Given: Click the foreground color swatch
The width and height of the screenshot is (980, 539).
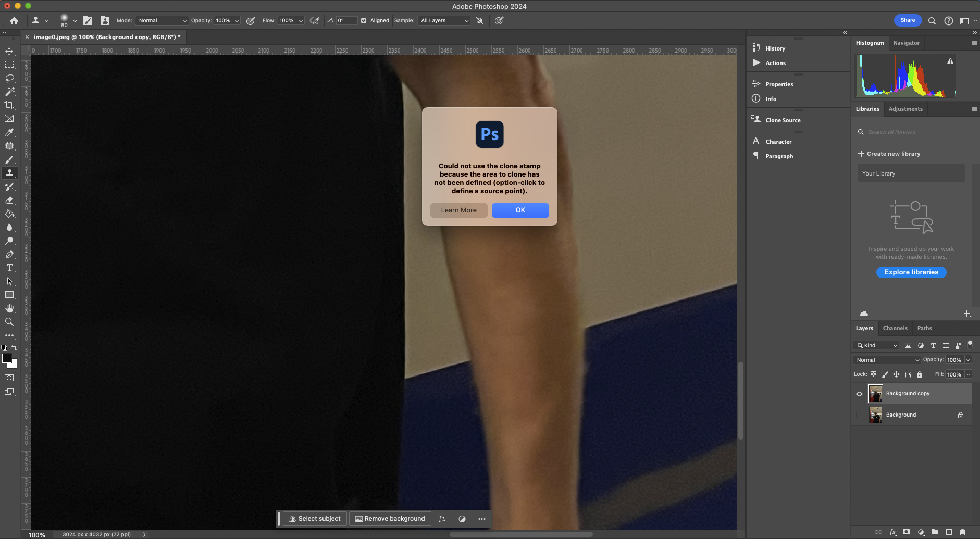Looking at the screenshot, I should [7, 358].
